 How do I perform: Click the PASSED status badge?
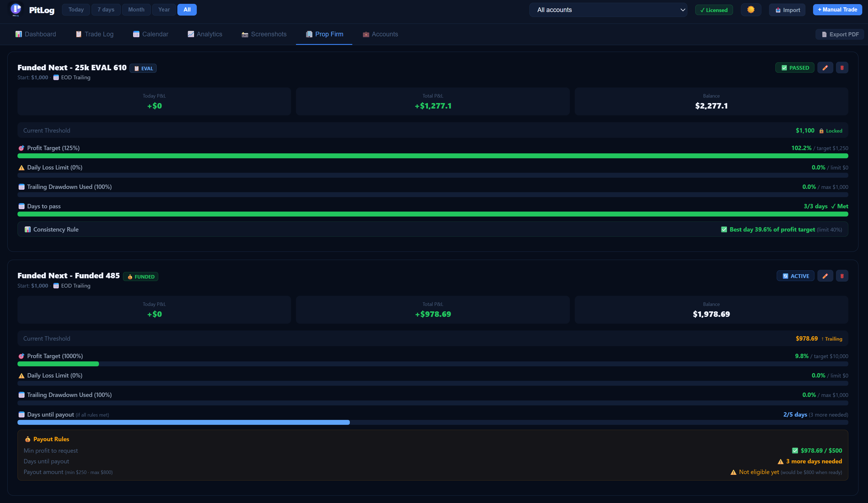(x=795, y=68)
